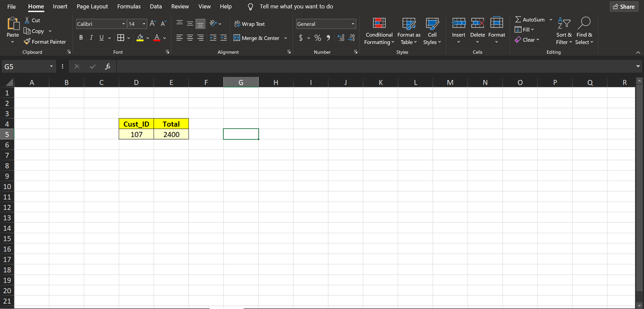Apply Accounting dollar number format
Screen dimensions: 644x309
[x=302, y=38]
